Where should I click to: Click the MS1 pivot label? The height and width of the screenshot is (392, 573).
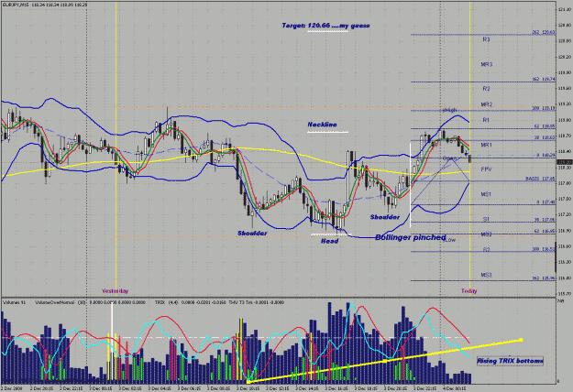(x=486, y=194)
